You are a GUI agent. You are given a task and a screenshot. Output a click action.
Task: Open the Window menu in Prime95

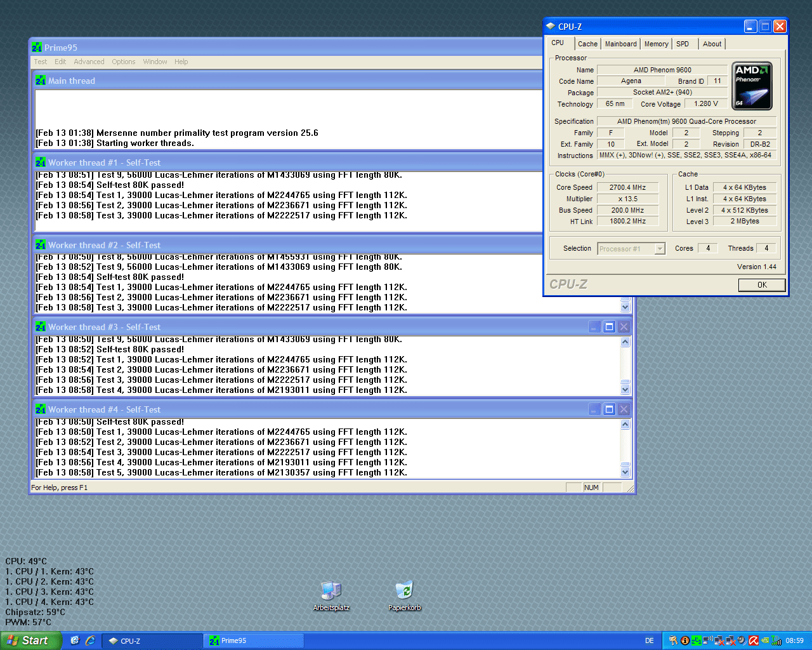[x=155, y=62]
